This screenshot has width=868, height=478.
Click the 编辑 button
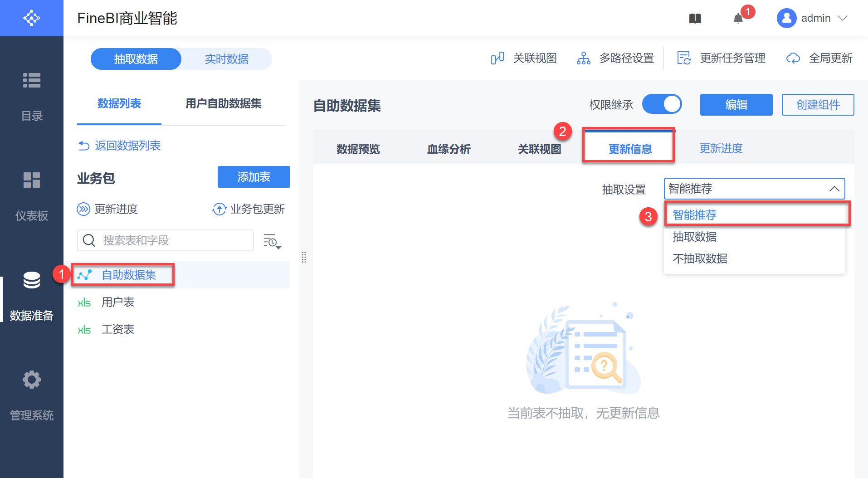pos(736,105)
